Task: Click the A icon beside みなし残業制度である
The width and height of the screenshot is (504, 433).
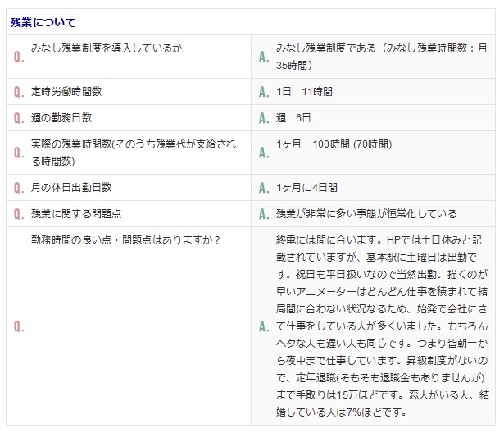Action: click(264, 57)
